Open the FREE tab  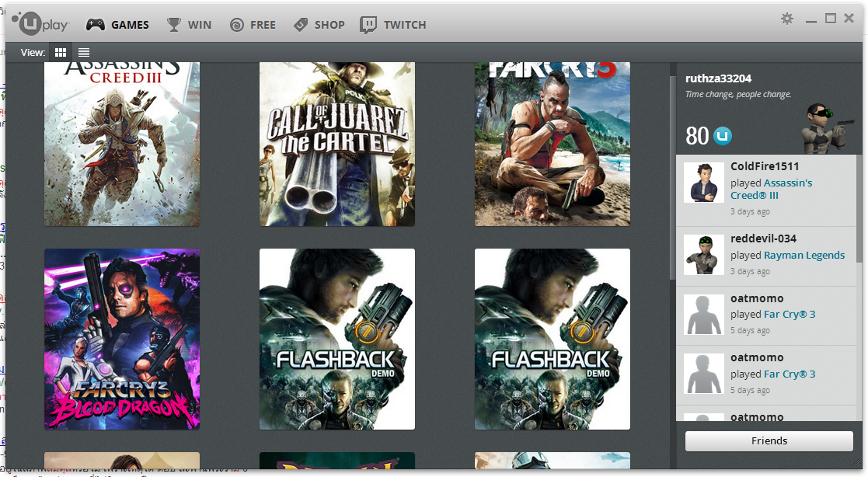[253, 25]
